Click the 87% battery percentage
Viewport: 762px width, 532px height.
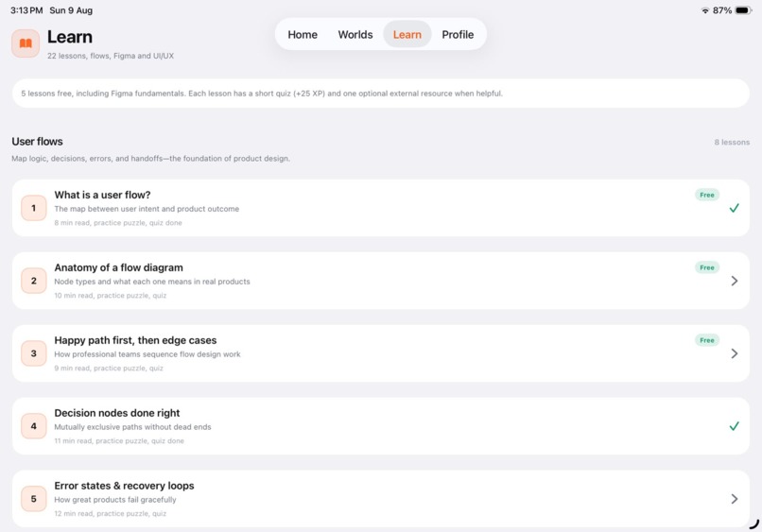[x=722, y=10]
